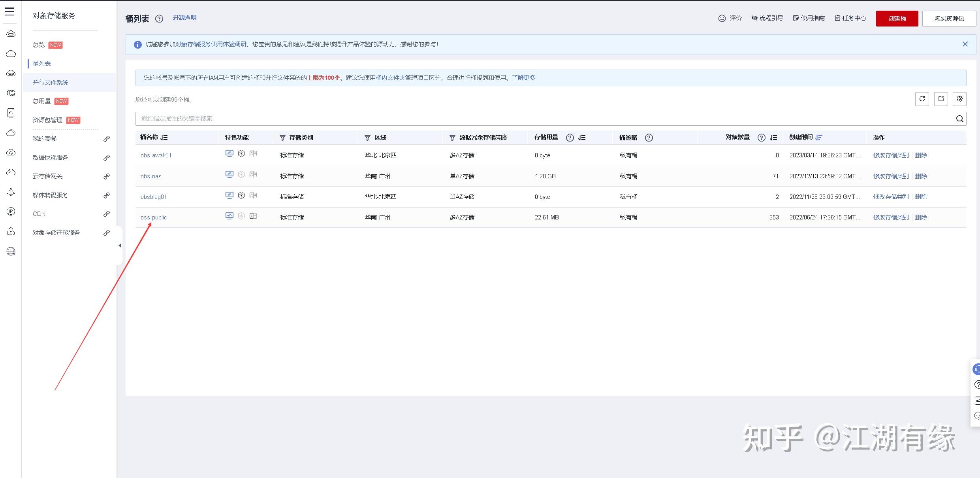Open 资源包管理 in the sidebar
Viewport: 980px width, 478px height.
(x=47, y=120)
